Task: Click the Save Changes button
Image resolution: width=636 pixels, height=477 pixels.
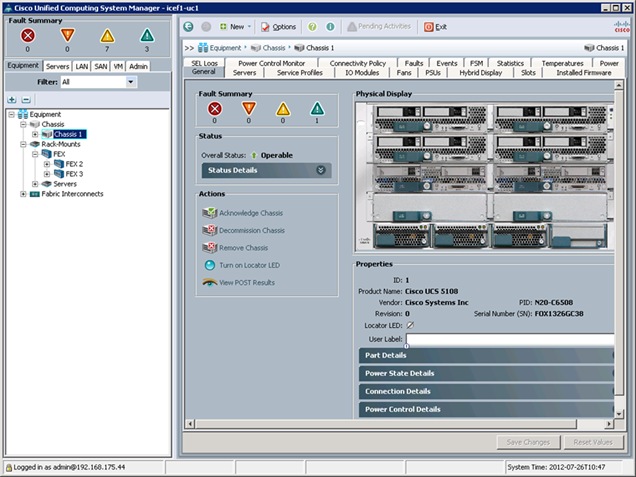Action: (529, 442)
